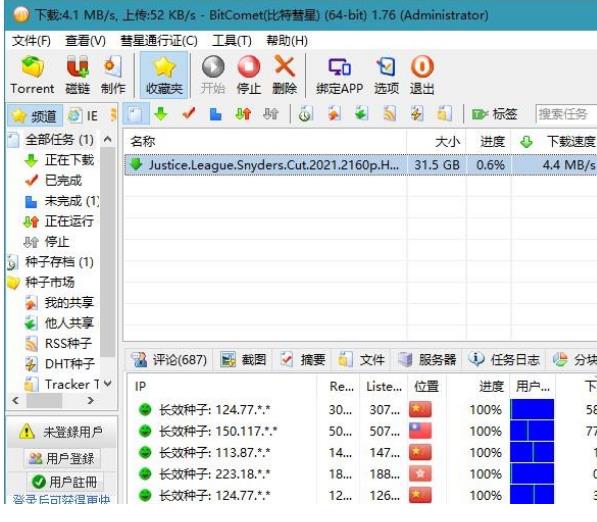The width and height of the screenshot is (597, 522).
Task: Open the 任务日志 task log tab
Action: (504, 359)
